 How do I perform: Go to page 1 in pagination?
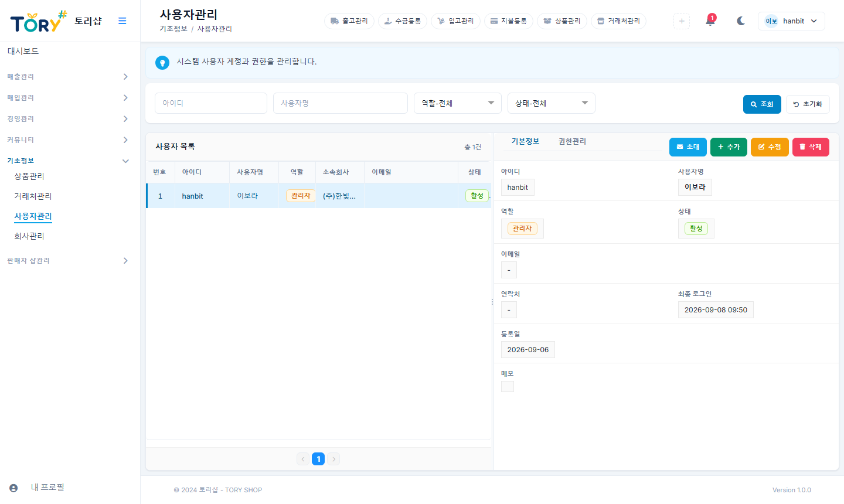point(318,459)
